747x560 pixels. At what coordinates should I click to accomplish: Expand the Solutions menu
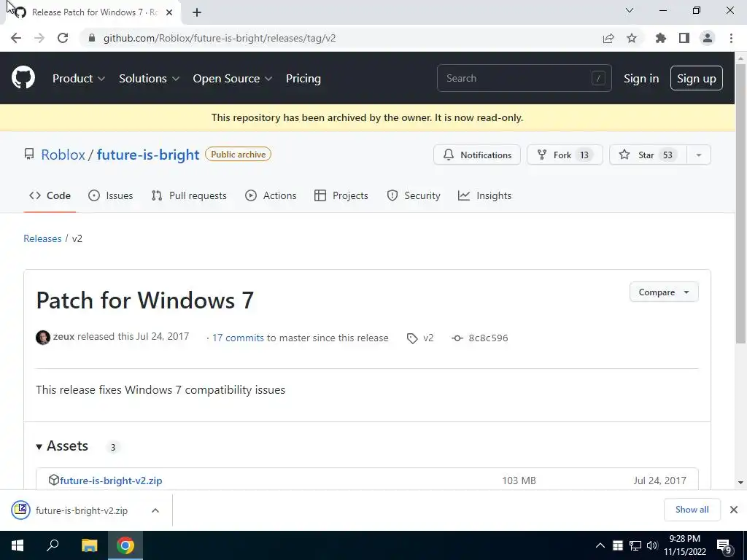click(x=149, y=78)
